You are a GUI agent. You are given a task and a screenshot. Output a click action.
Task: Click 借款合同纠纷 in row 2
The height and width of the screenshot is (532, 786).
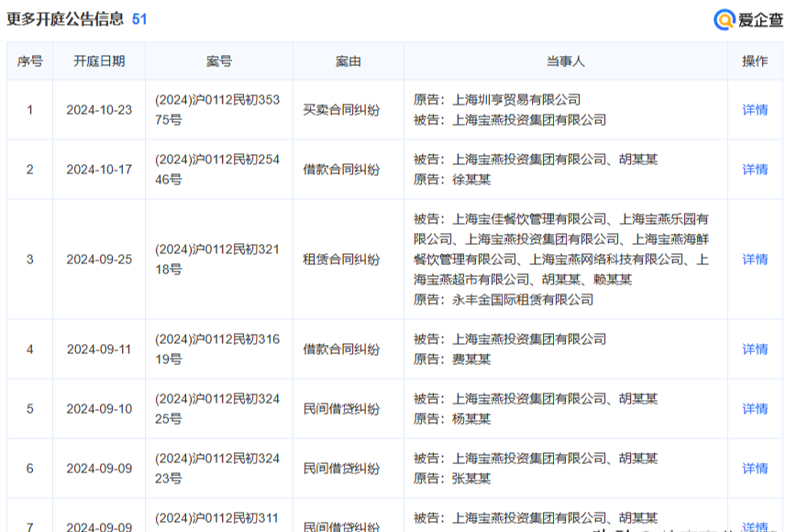tap(341, 170)
